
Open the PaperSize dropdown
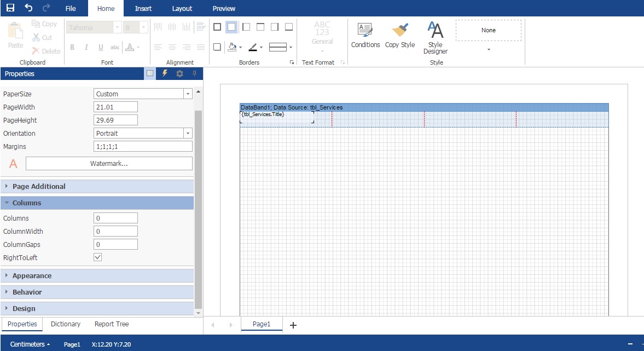pos(188,94)
